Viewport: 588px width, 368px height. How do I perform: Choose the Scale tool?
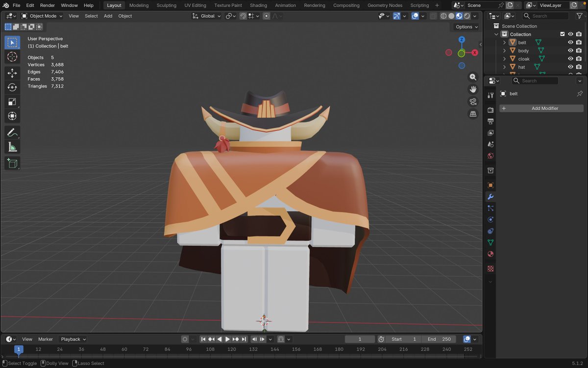12,102
